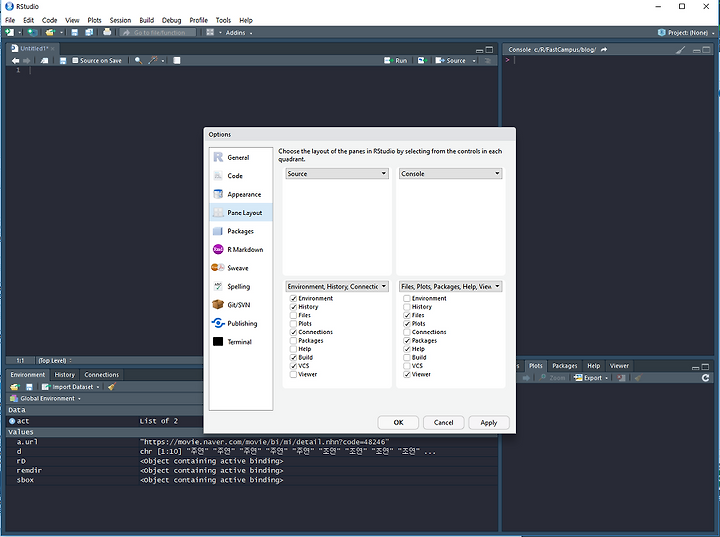Click the workspace panes grid icon
The width and height of the screenshot is (720, 537).
click(x=210, y=32)
